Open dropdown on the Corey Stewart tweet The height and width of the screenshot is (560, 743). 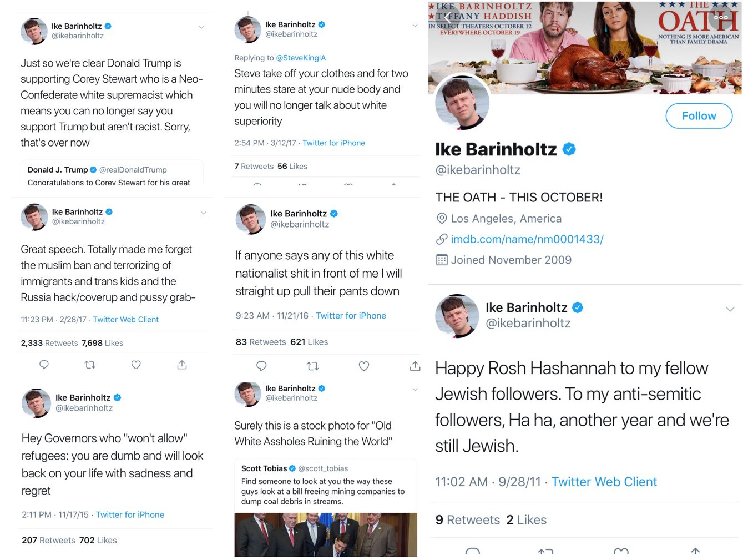point(201,27)
